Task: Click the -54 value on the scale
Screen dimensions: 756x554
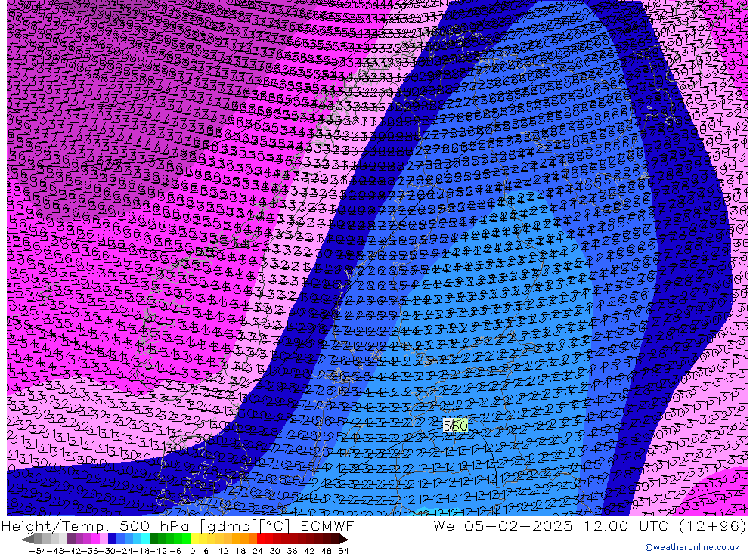Action: point(38,550)
